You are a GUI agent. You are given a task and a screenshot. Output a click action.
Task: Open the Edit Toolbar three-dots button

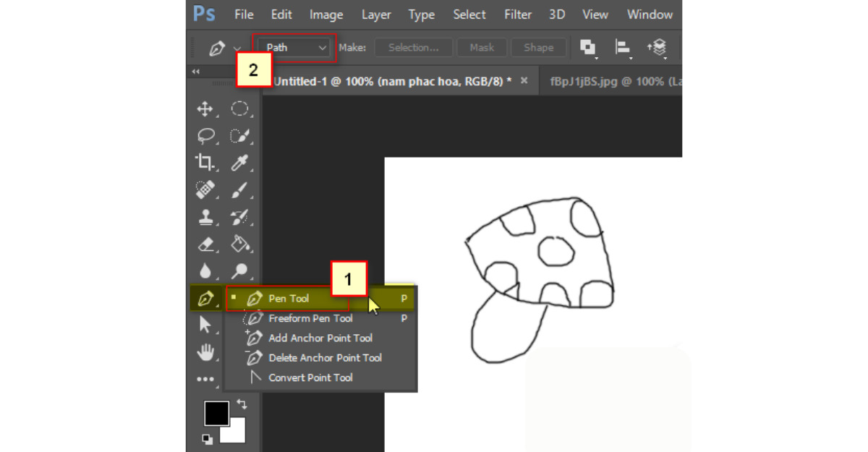(205, 378)
